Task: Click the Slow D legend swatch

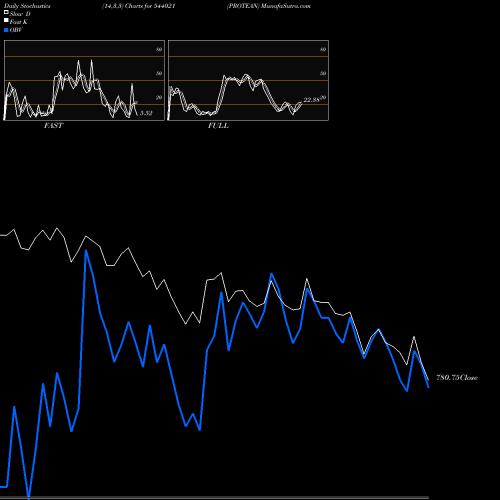Action: click(x=6, y=13)
